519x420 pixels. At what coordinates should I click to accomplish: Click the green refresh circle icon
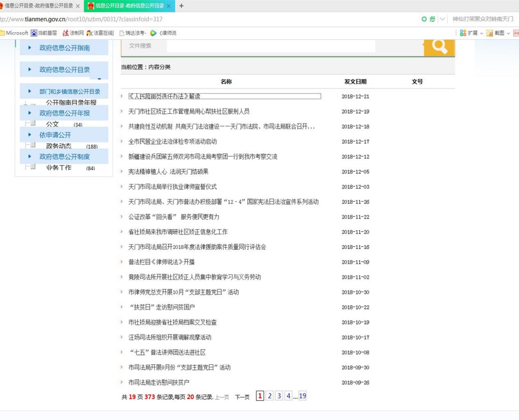424,19
